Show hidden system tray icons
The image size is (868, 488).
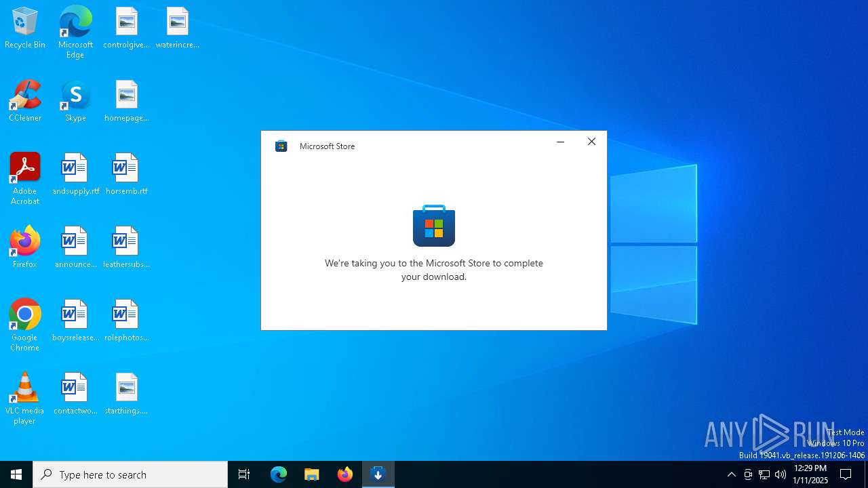click(x=732, y=474)
